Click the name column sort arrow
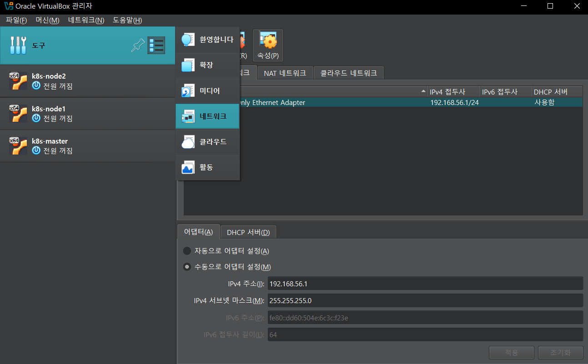Screen dimensions: 588x364 click(424, 92)
